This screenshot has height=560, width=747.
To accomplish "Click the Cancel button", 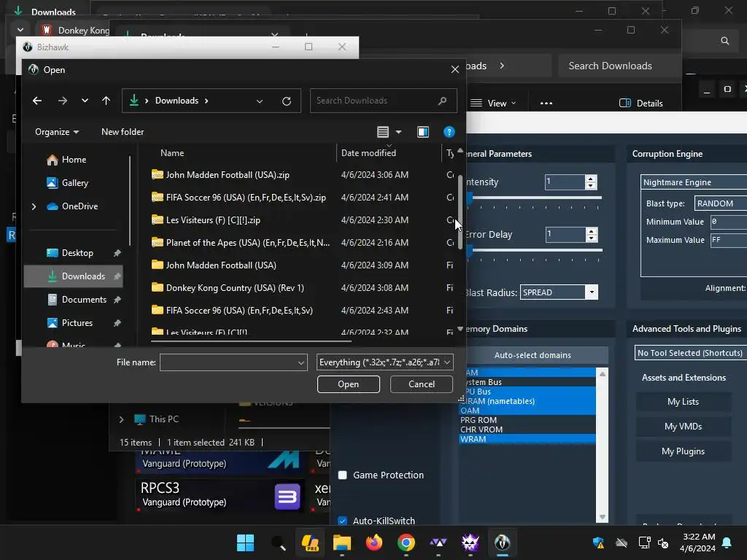I will pyautogui.click(x=421, y=384).
